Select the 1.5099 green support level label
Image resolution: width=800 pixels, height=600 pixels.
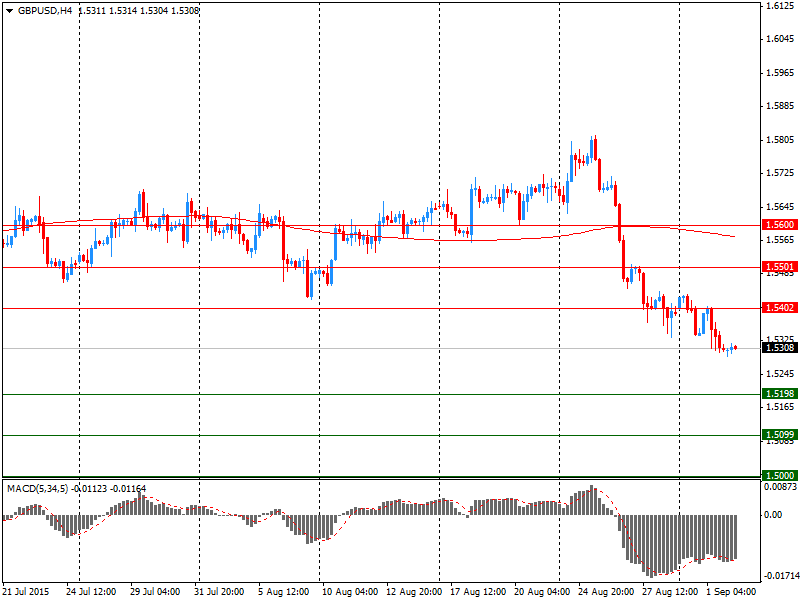tap(780, 435)
